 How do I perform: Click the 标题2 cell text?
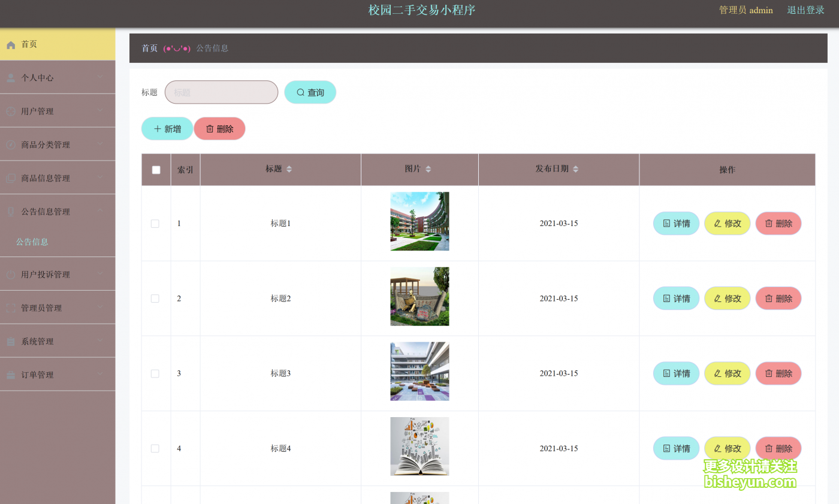(x=280, y=298)
